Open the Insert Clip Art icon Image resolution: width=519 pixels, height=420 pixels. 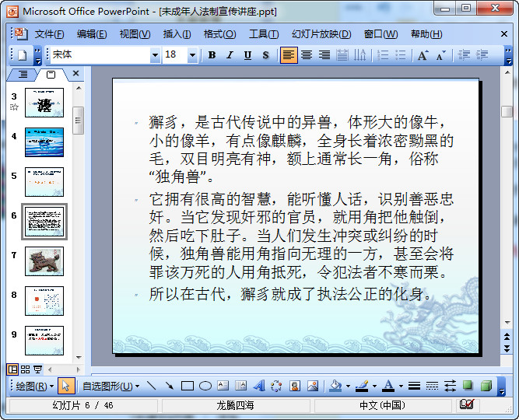(x=295, y=386)
